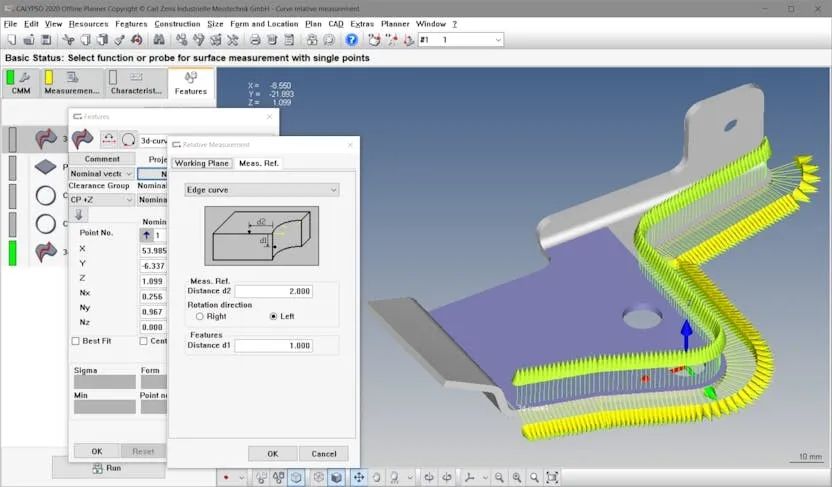Click OK in Relative Measurement dialog
Image resolution: width=832 pixels, height=487 pixels.
click(x=273, y=454)
